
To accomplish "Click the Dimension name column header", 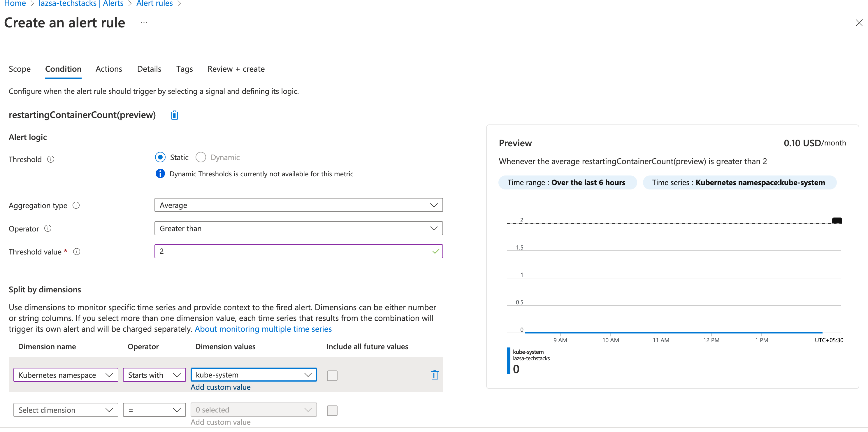I will click(47, 346).
